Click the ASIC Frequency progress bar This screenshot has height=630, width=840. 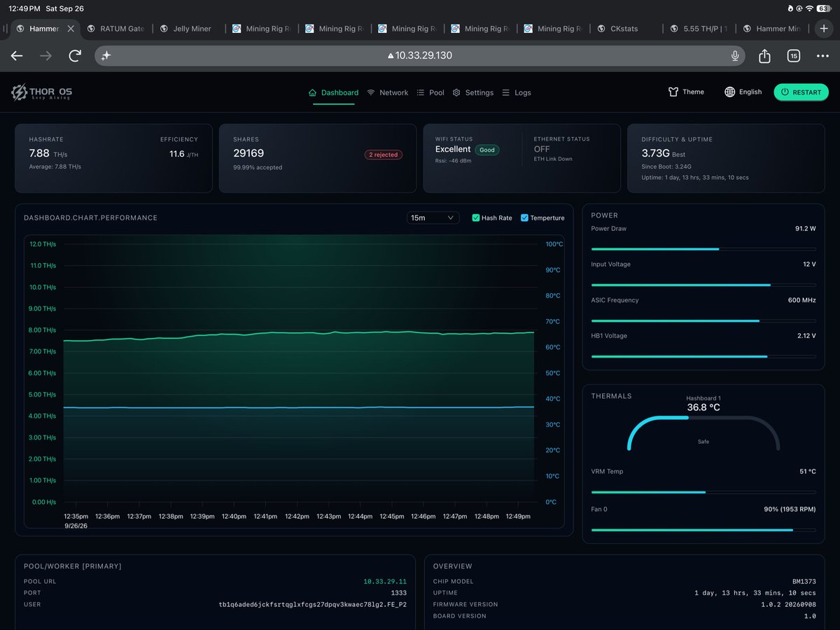[x=703, y=321]
